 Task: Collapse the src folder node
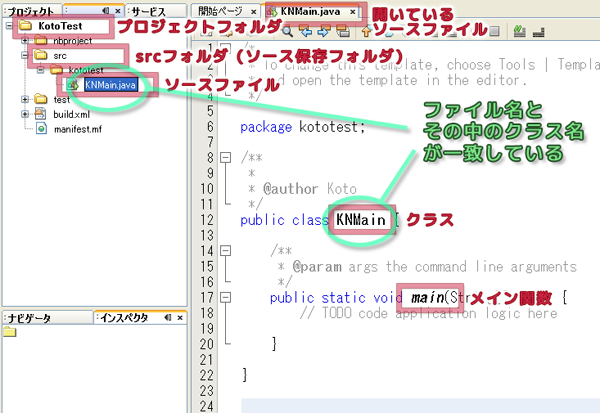pos(24,56)
